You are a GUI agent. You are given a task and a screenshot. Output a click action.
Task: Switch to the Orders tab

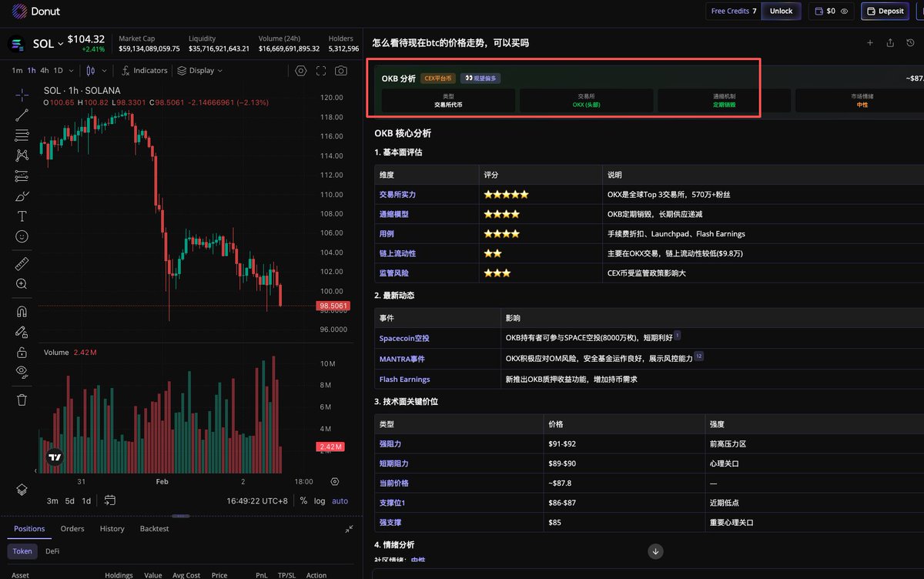pyautogui.click(x=72, y=529)
